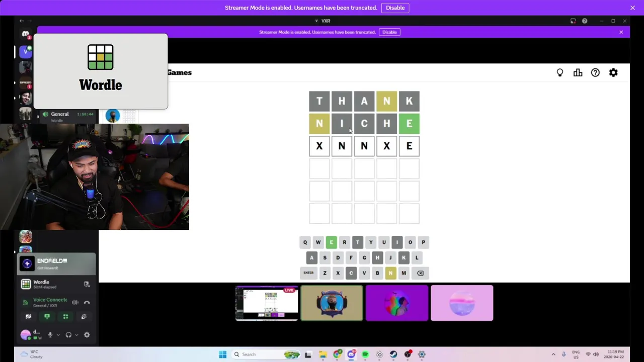The height and width of the screenshot is (362, 644).
Task: Select the purple rainbow avatar participant tile
Action: [x=397, y=303]
